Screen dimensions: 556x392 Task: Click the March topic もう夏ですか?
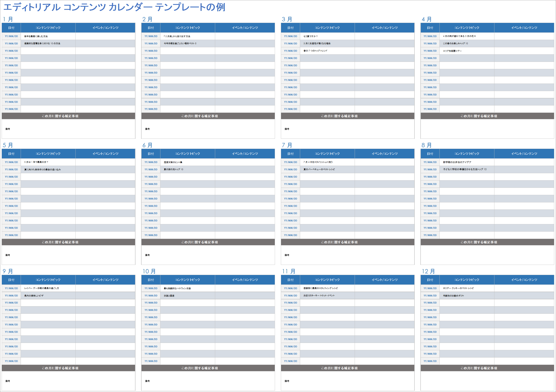312,36
